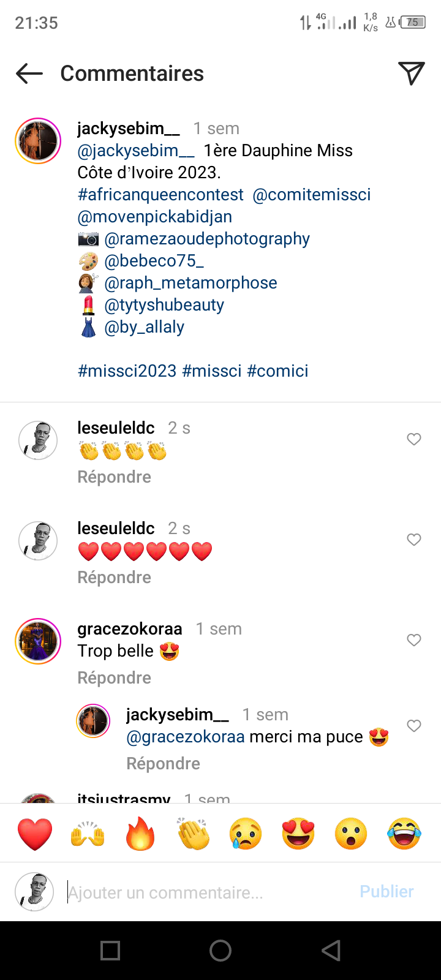The height and width of the screenshot is (980, 441).
Task: Insert the raised hands quick emoji
Action: (x=88, y=834)
